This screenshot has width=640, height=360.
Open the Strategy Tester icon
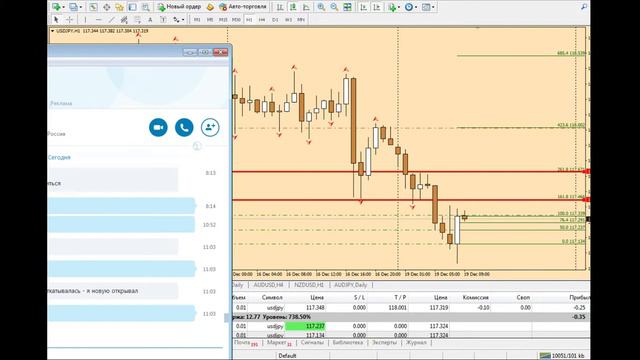[x=146, y=7]
